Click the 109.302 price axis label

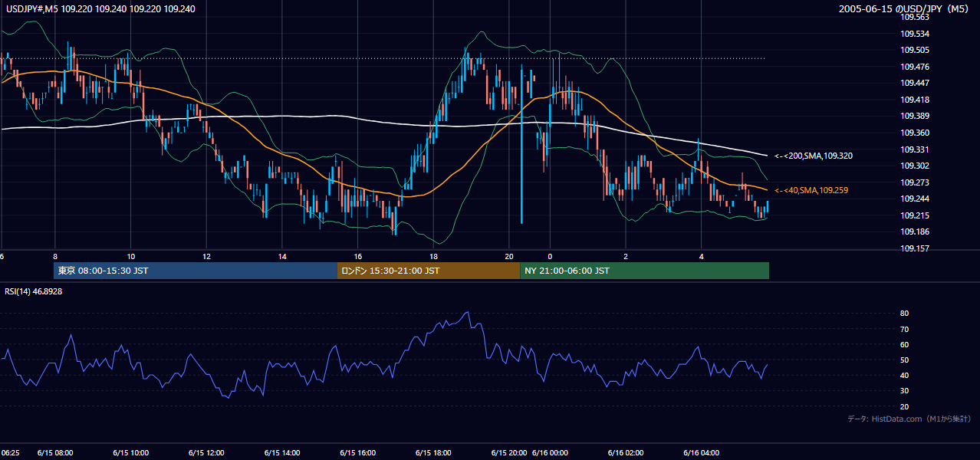coord(916,166)
